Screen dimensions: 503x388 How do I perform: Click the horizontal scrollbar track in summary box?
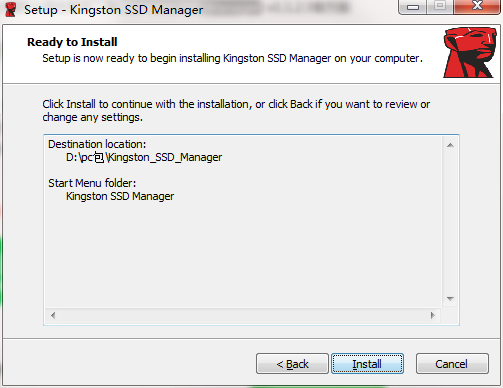(243, 315)
